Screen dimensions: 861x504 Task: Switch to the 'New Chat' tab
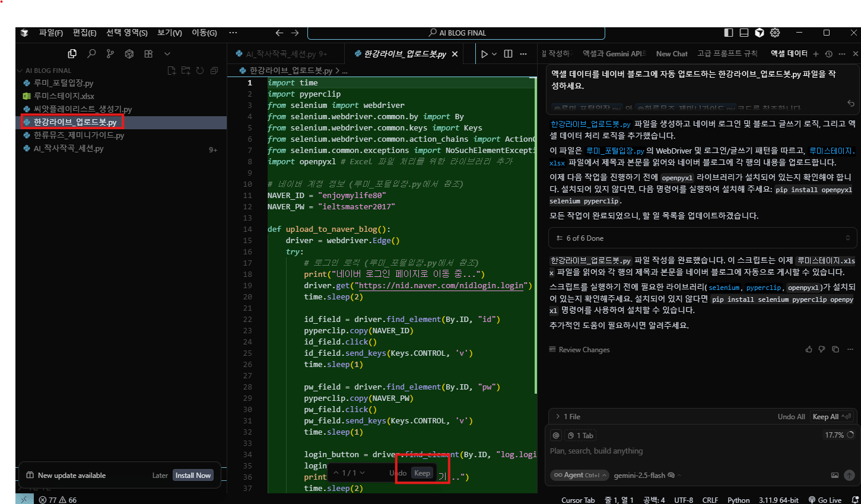pyautogui.click(x=672, y=54)
